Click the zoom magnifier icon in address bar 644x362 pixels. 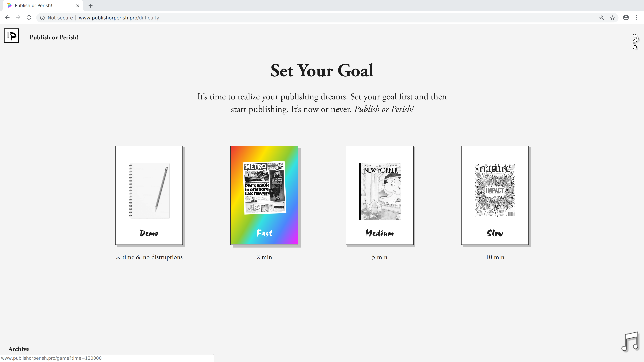(x=602, y=18)
